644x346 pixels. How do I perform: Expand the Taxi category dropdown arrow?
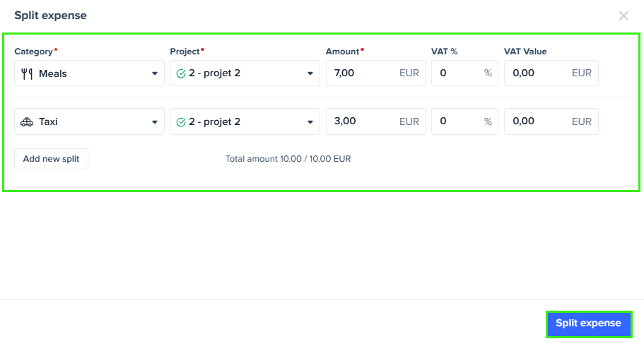click(154, 122)
